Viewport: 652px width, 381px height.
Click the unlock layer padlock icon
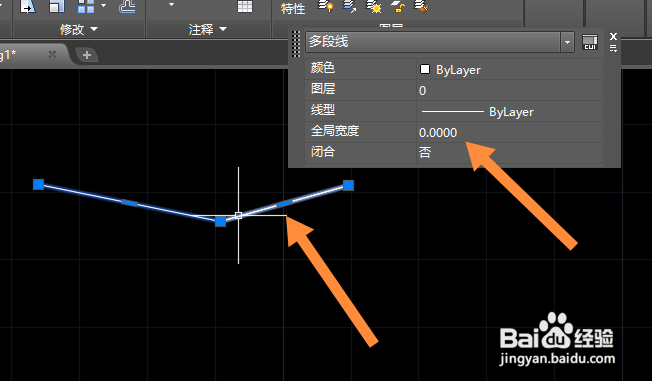tap(398, 6)
